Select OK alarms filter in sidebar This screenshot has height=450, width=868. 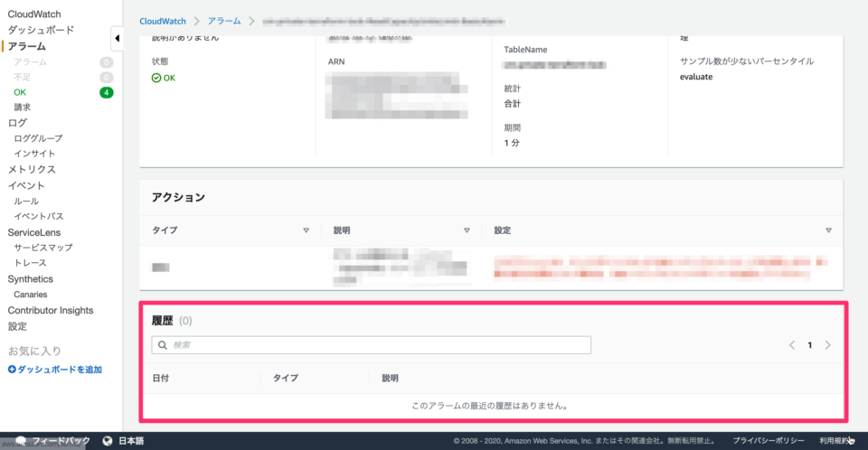[20, 92]
